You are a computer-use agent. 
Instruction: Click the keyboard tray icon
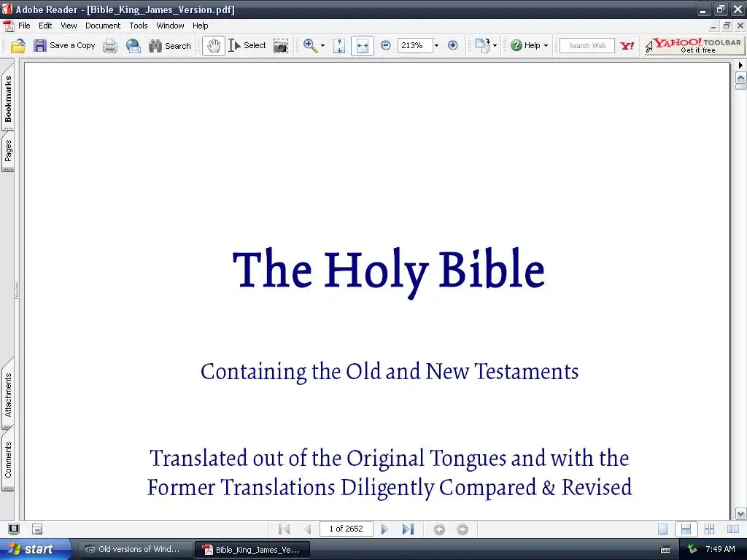[665, 550]
